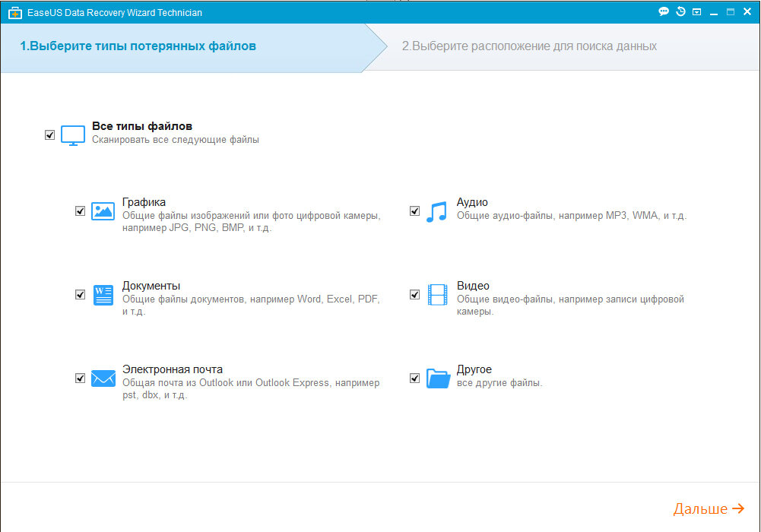The image size is (761, 532).
Task: Click the Другое label text
Action: [474, 369]
